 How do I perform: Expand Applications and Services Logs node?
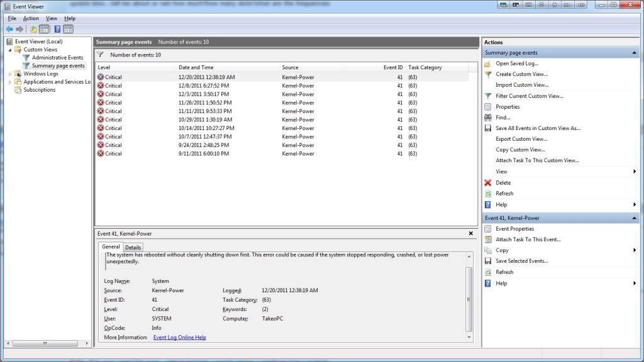[x=10, y=82]
